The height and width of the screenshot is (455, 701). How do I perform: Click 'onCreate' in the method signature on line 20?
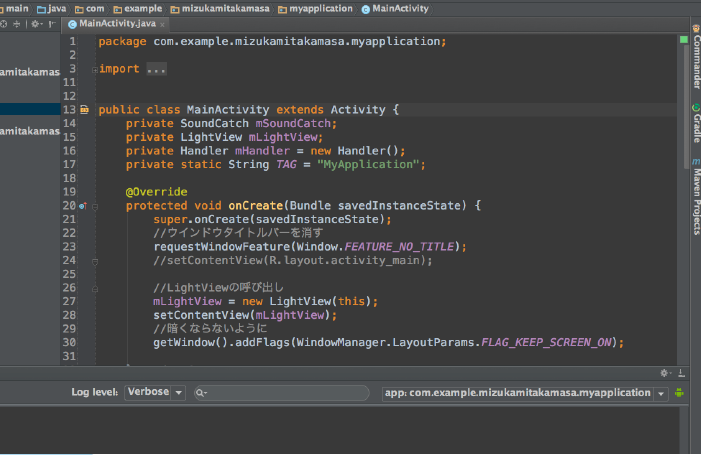coord(256,206)
